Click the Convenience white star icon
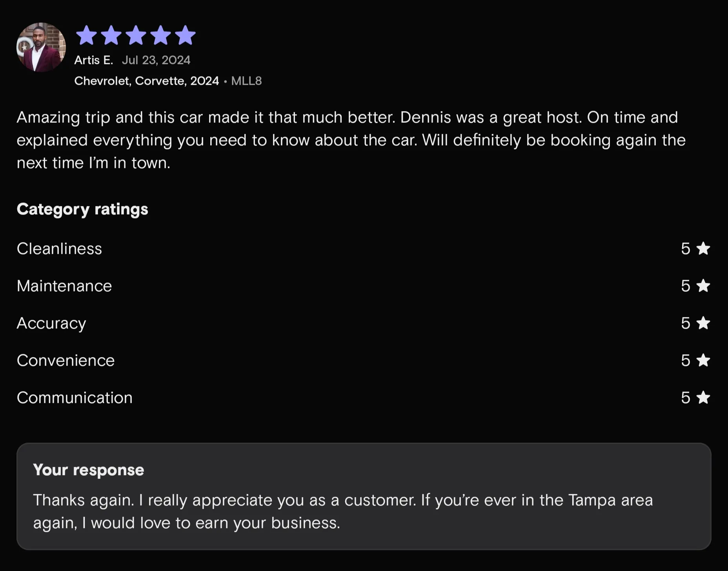This screenshot has width=728, height=571. pyautogui.click(x=703, y=360)
